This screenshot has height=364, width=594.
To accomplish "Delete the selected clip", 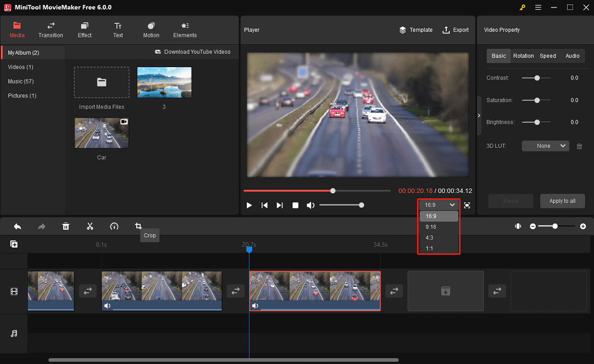I will [66, 227].
